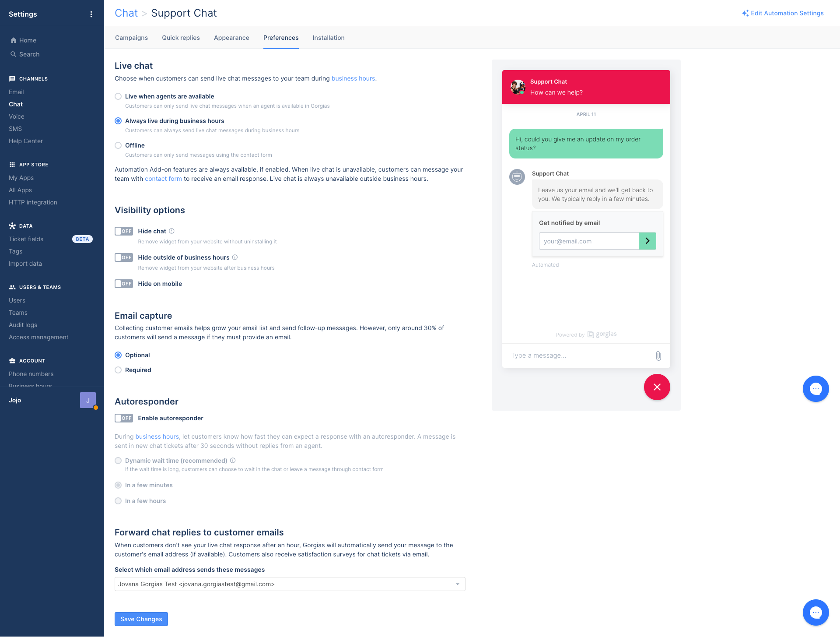Click the your@email.com input field

pyautogui.click(x=589, y=241)
